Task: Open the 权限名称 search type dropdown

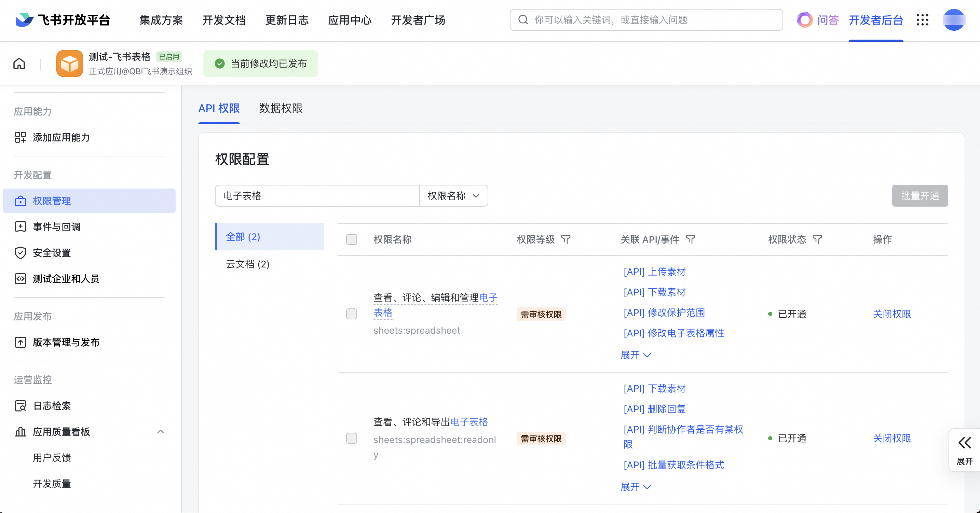Action: click(x=453, y=196)
